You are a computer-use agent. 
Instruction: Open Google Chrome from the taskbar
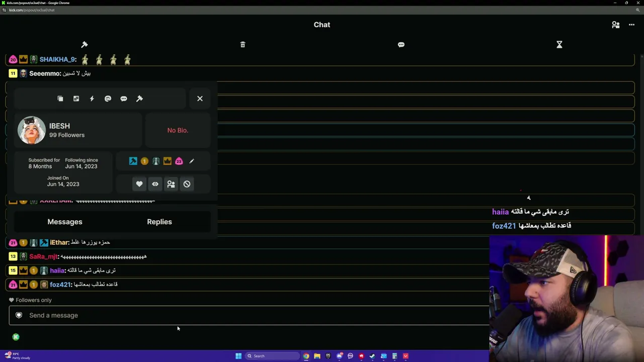coord(306,356)
